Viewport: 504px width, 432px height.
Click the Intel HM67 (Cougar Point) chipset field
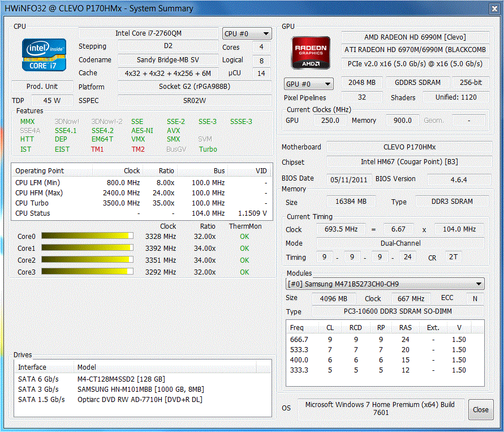tap(409, 162)
